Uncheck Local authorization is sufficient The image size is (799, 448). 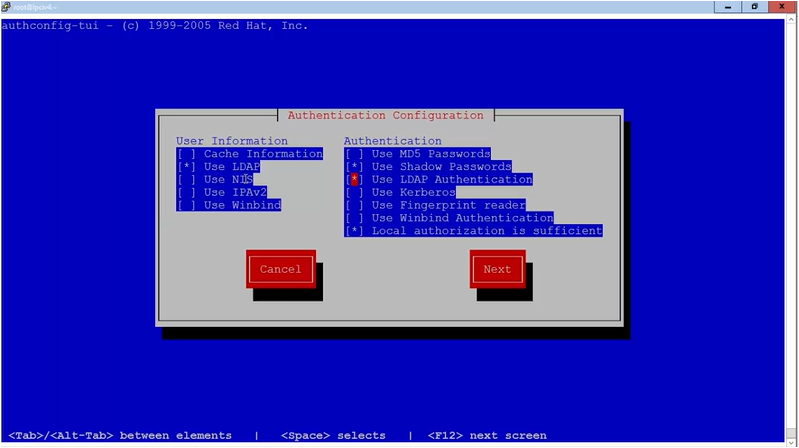[354, 231]
